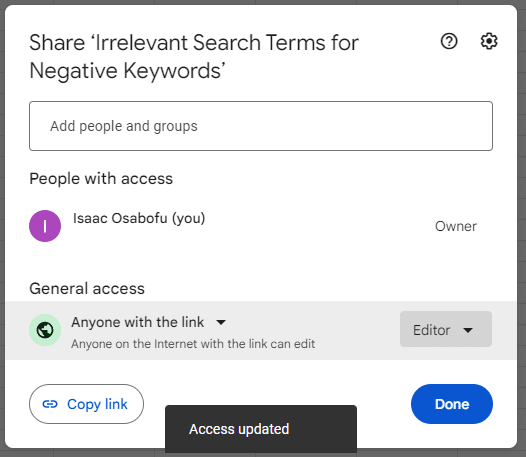Click the People with access heading
Screen dimensions: 526x457
(x=101, y=179)
